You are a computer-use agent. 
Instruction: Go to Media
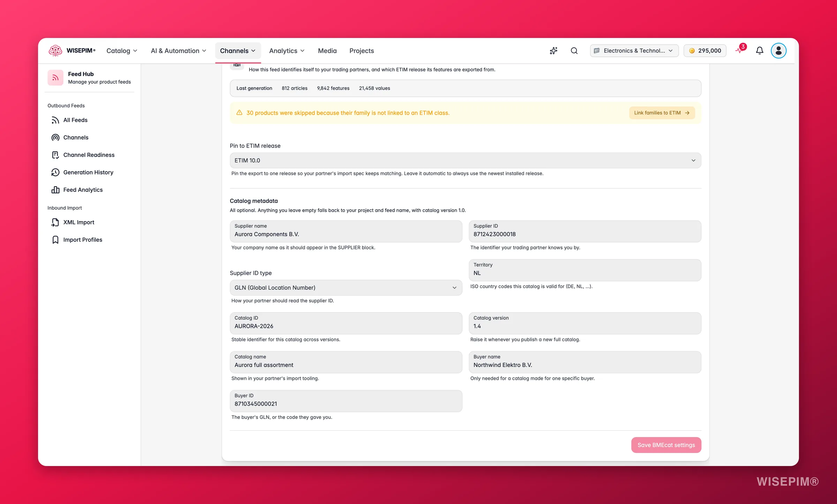[x=327, y=51]
